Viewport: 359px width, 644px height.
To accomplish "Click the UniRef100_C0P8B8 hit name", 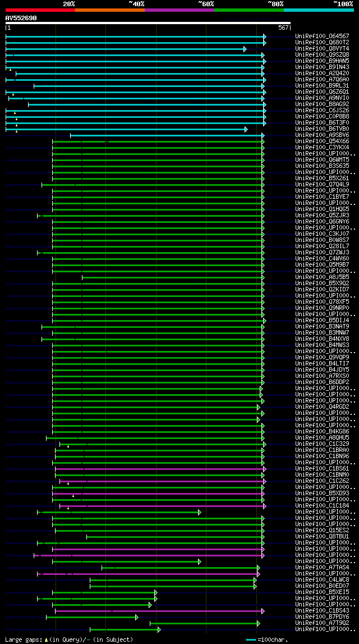I will pos(322,116).
